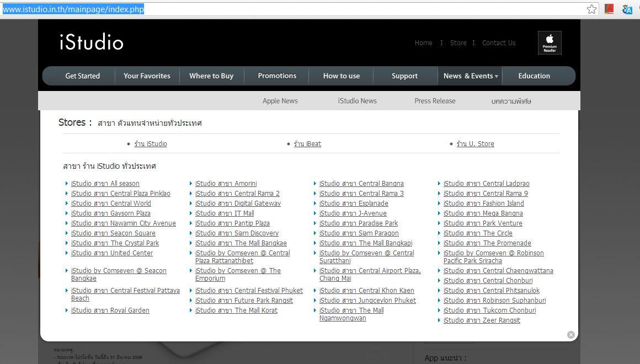This screenshot has height=364, width=640.
Task: Switch to the Apple News tab
Action: point(280,101)
